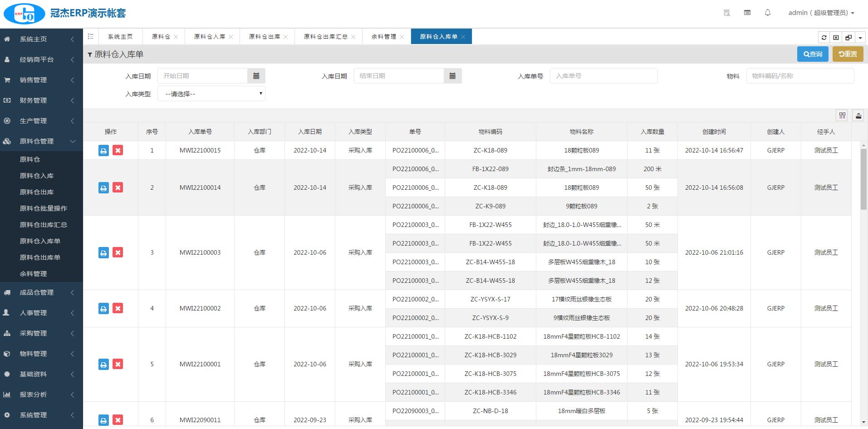
Task: Open the table column settings icon
Action: click(842, 116)
